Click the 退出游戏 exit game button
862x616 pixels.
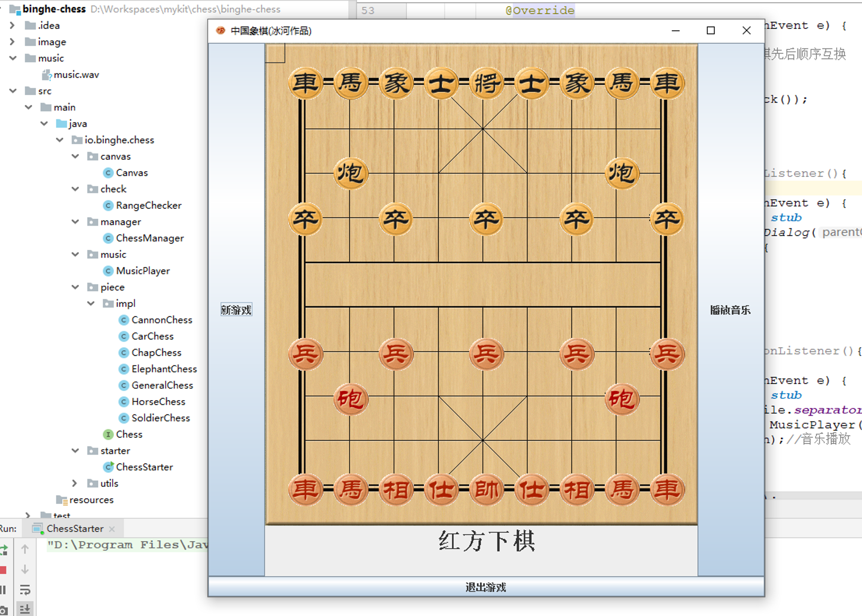point(486,587)
